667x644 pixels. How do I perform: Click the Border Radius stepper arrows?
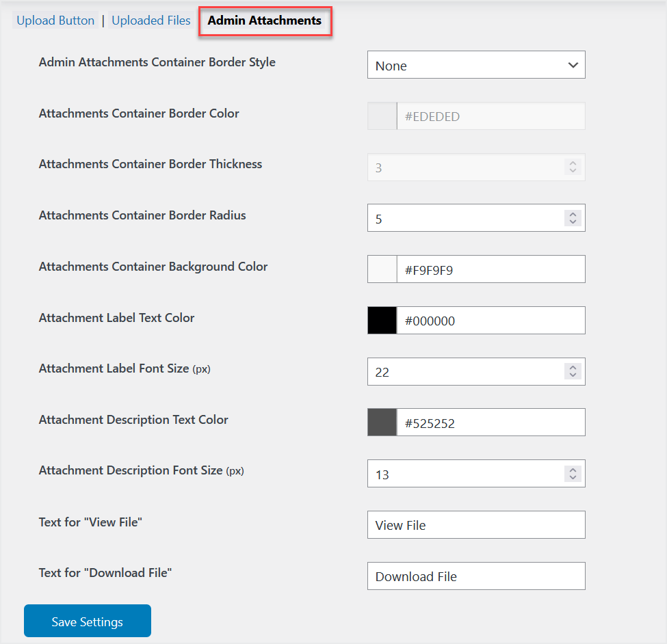(x=573, y=218)
